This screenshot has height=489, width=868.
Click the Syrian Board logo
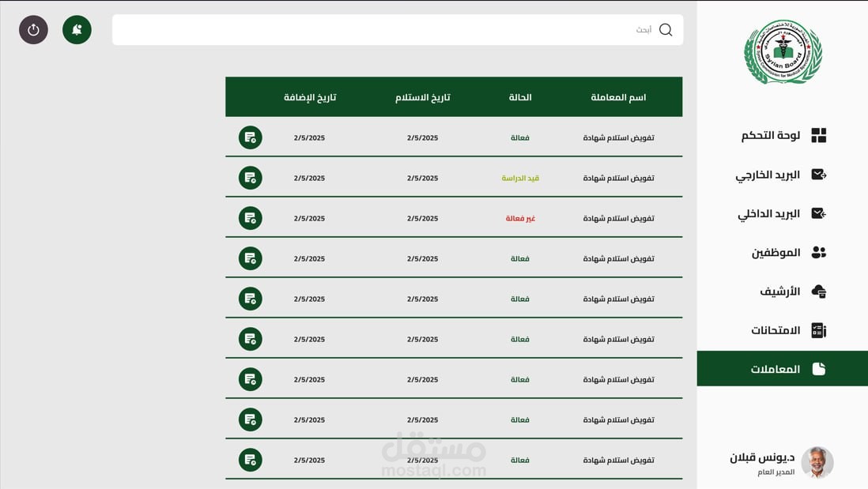click(x=783, y=53)
